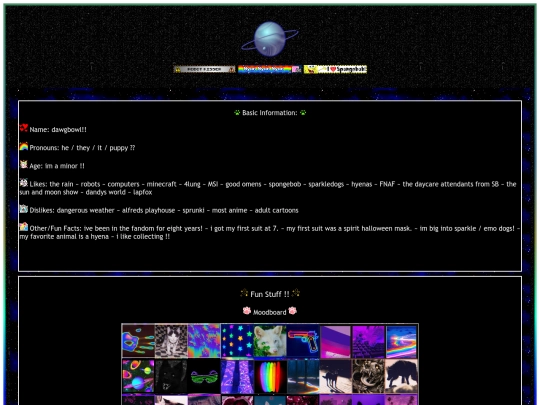This screenshot has height=405, width=540.
Task: Select the Age: im a minor text
Action: 57,166
